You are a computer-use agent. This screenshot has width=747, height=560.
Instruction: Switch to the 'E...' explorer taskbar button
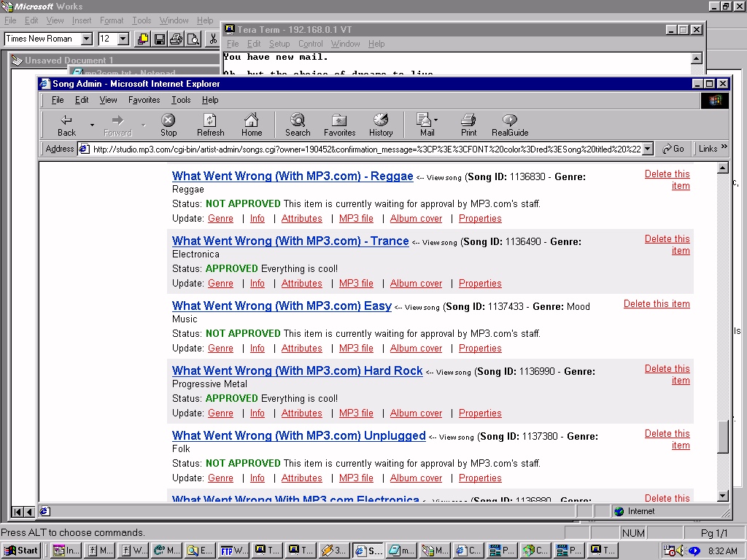click(x=200, y=551)
